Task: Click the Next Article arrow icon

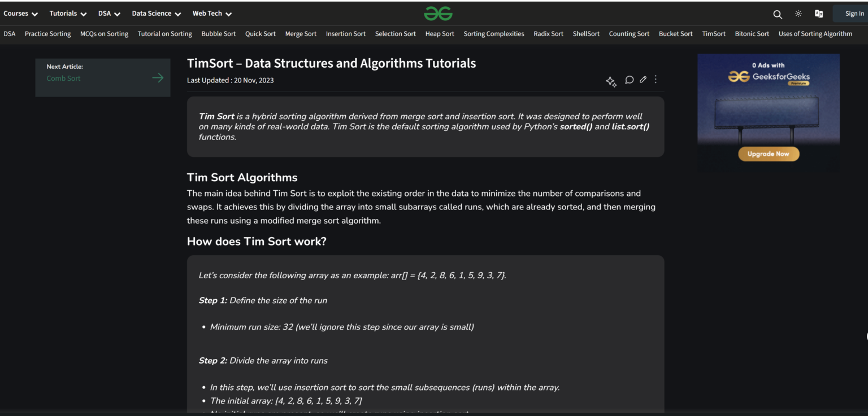Action: (x=158, y=78)
